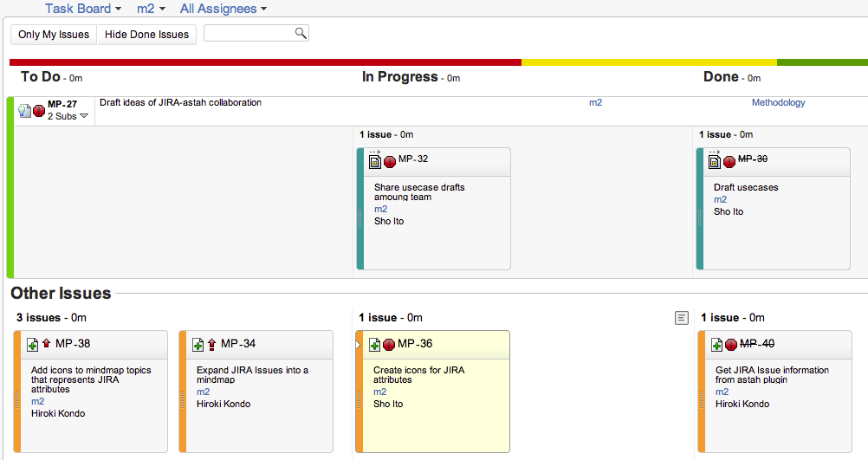Click the MP-34 red up-arrow priority icon
Screen dimensions: 868x460
(211, 344)
